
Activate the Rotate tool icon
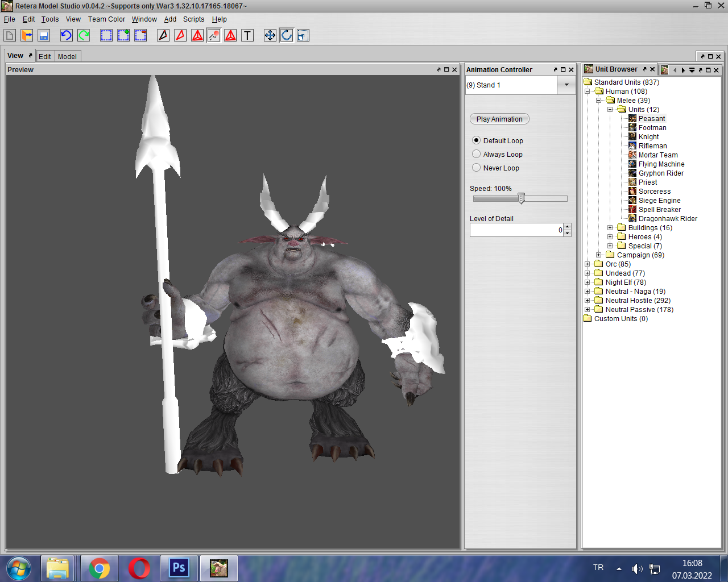click(x=287, y=35)
